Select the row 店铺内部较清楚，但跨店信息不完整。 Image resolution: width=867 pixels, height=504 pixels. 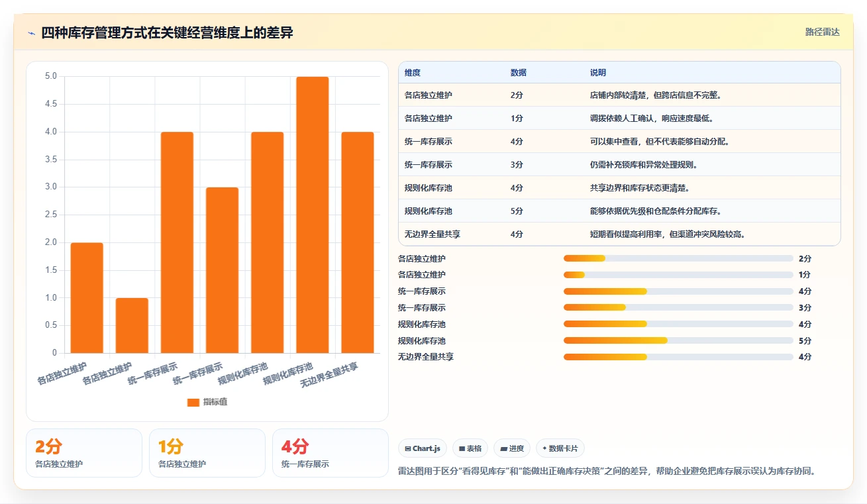pyautogui.click(x=619, y=95)
